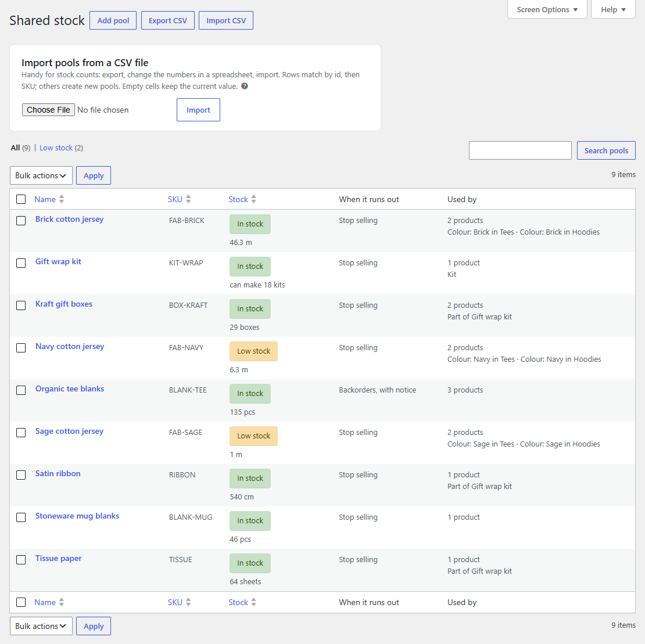Viewport: 645px width, 644px height.
Task: Click sort arrows beside Stock header at top
Action: (x=254, y=199)
